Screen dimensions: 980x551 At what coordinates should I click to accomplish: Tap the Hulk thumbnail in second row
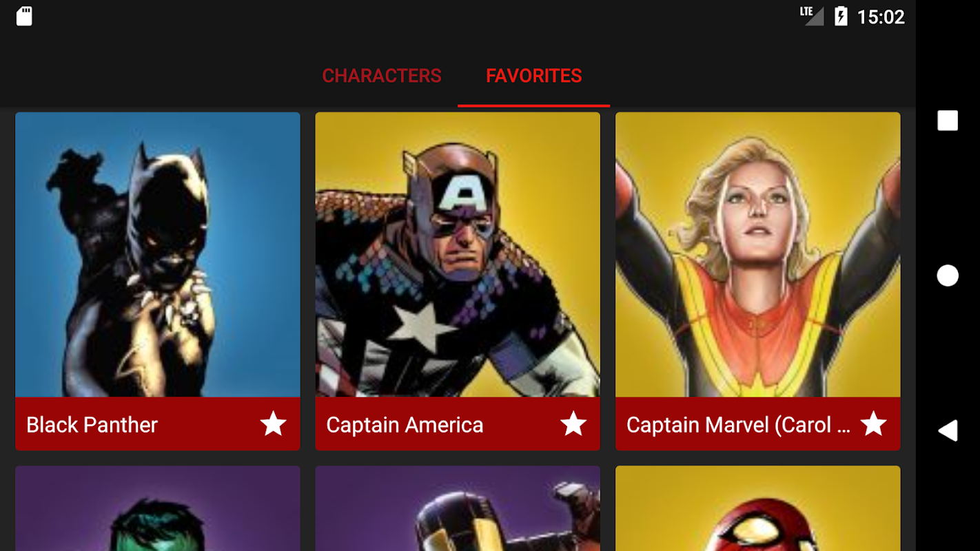[x=158, y=508]
